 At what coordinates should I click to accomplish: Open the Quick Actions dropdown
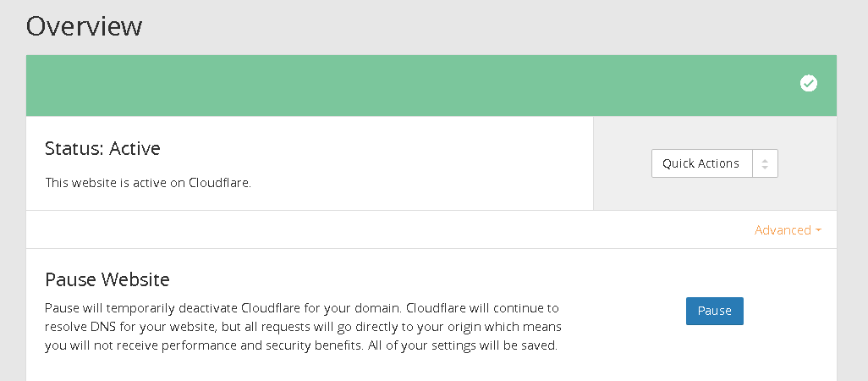(701, 163)
